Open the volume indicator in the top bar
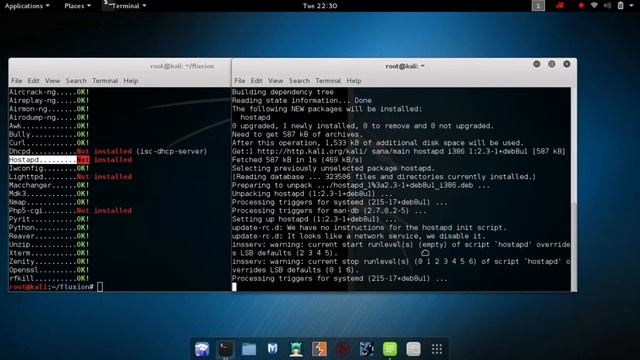The image size is (640, 360). click(x=607, y=6)
